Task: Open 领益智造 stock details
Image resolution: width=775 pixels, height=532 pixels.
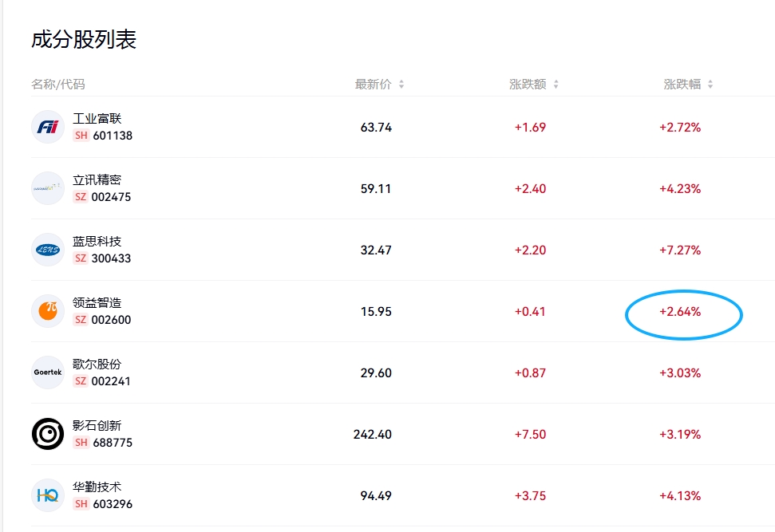Action: [x=97, y=303]
